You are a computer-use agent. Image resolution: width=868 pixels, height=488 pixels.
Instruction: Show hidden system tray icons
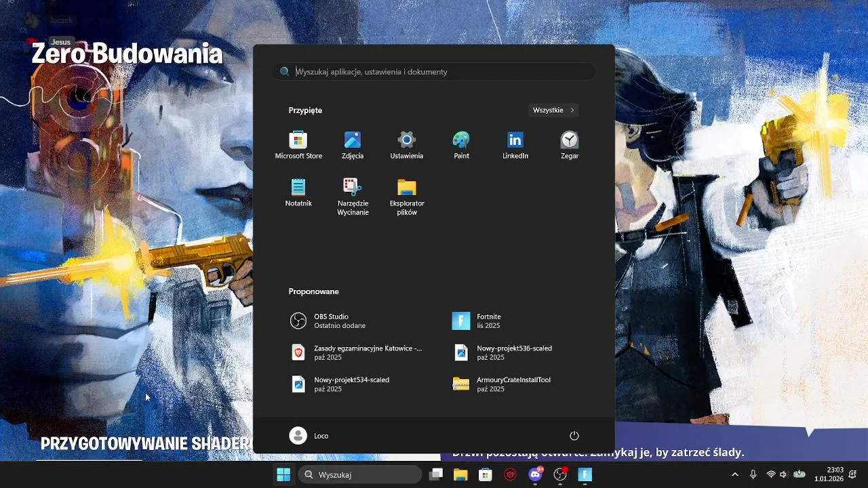tap(735, 474)
